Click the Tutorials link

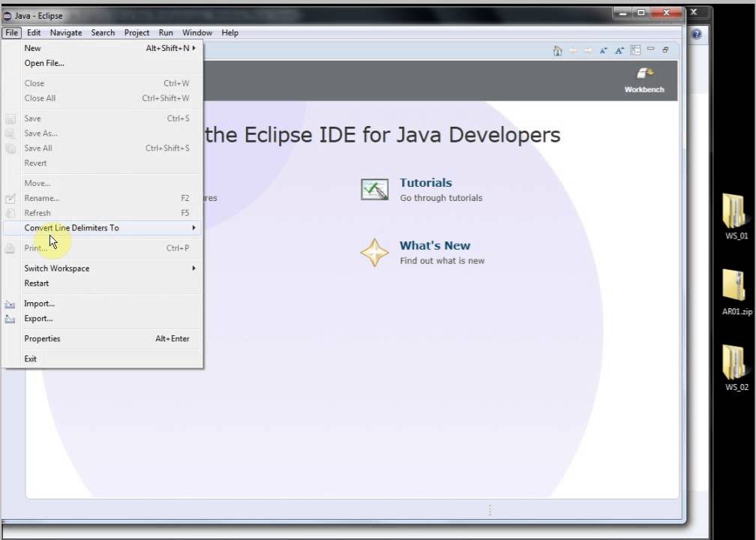[426, 183]
